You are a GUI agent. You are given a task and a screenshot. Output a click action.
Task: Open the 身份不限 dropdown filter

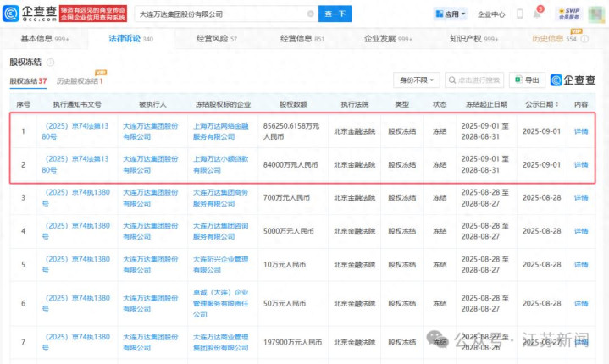416,80
